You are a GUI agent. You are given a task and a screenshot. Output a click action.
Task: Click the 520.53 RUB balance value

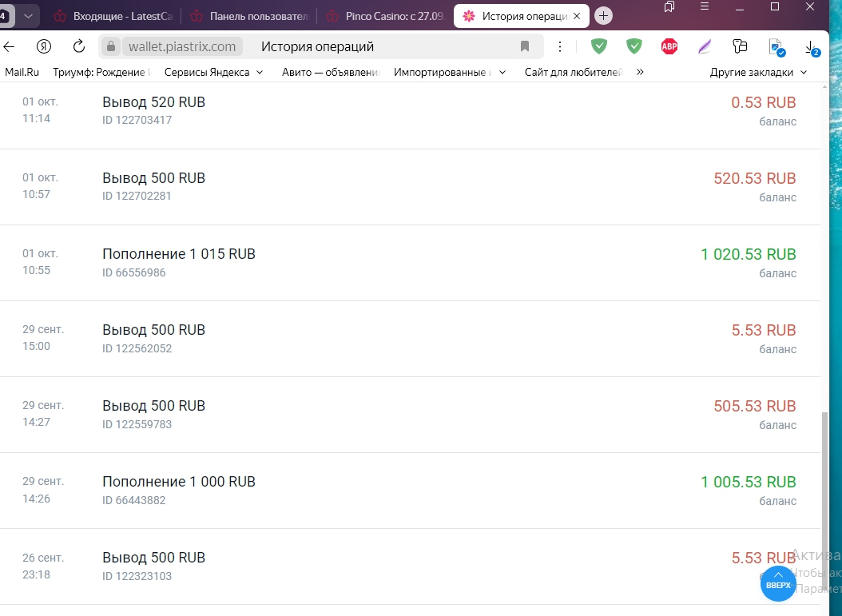click(754, 178)
